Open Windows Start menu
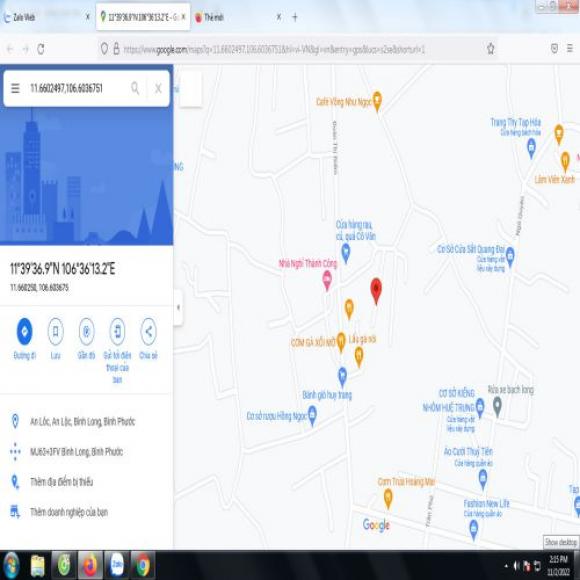The image size is (580, 580). coord(11,565)
